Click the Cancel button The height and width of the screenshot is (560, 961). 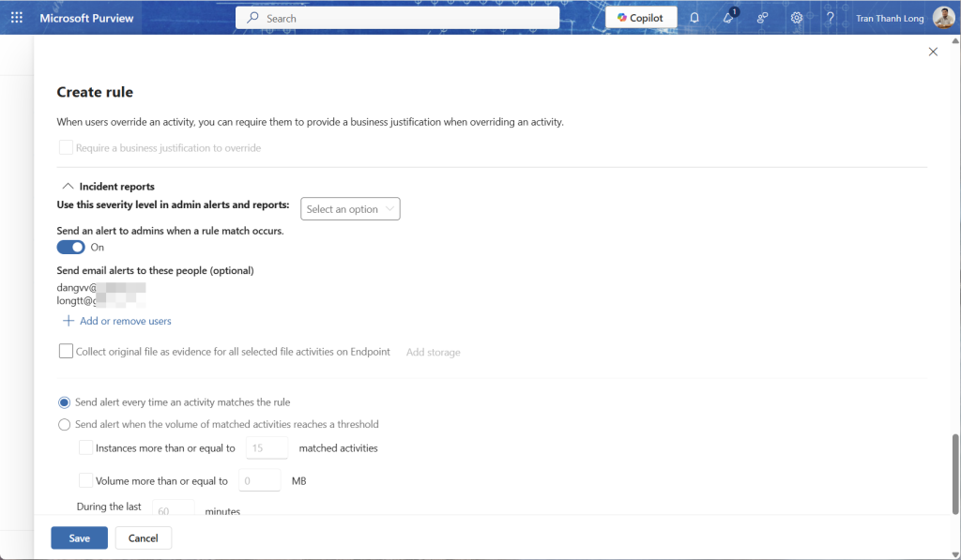143,538
